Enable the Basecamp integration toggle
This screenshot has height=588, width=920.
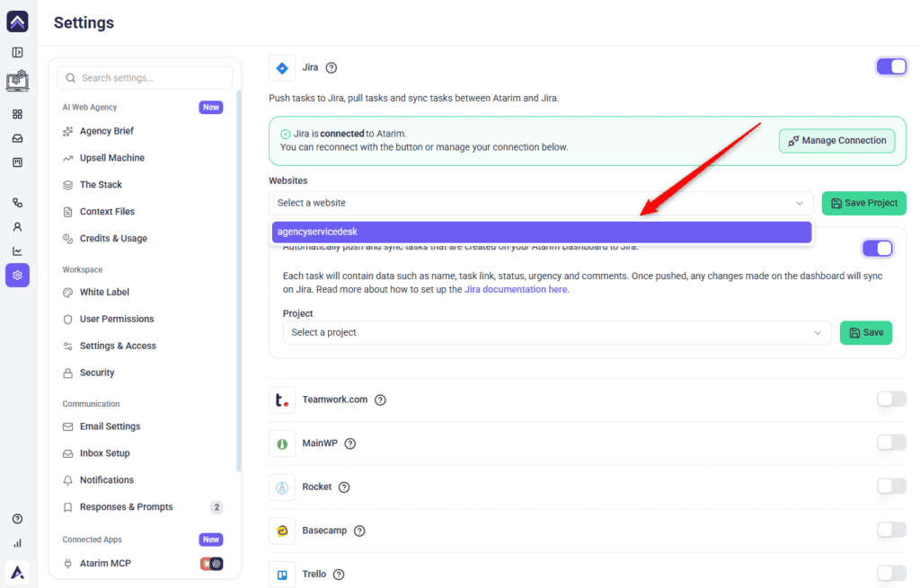(x=891, y=530)
